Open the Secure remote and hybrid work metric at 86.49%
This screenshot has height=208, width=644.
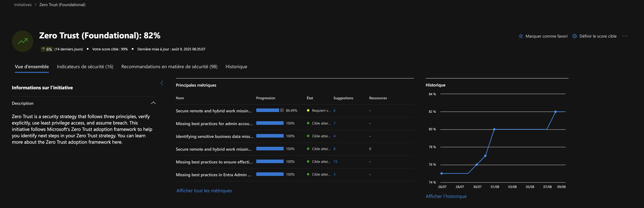coord(214,111)
